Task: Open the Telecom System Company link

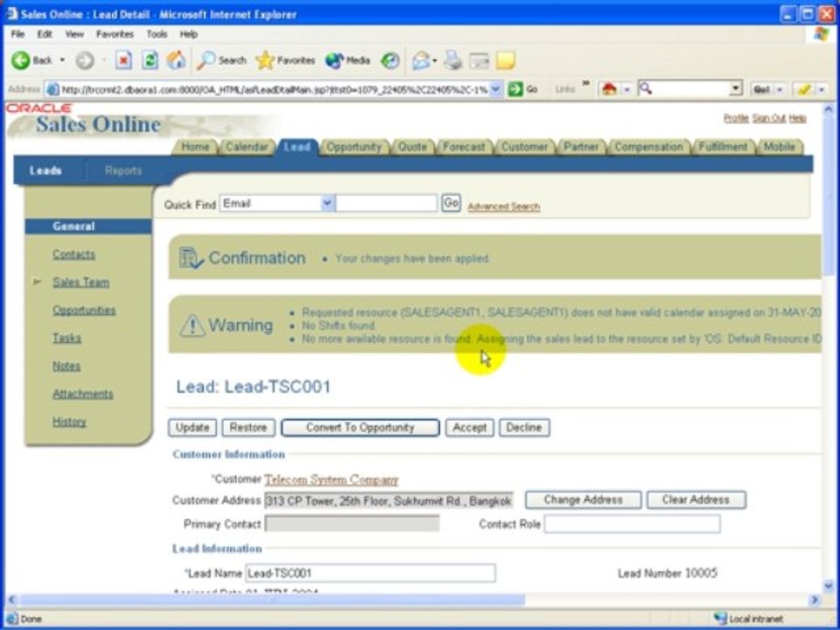Action: point(332,479)
